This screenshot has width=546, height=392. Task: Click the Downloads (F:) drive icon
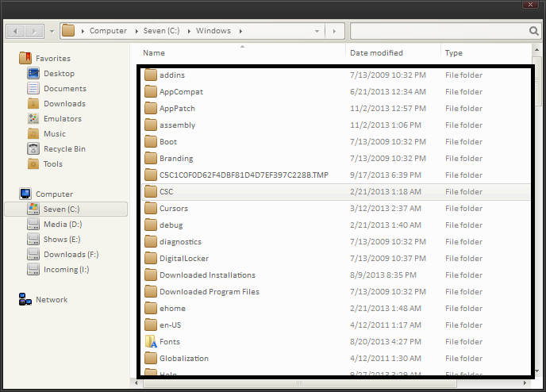click(x=33, y=254)
